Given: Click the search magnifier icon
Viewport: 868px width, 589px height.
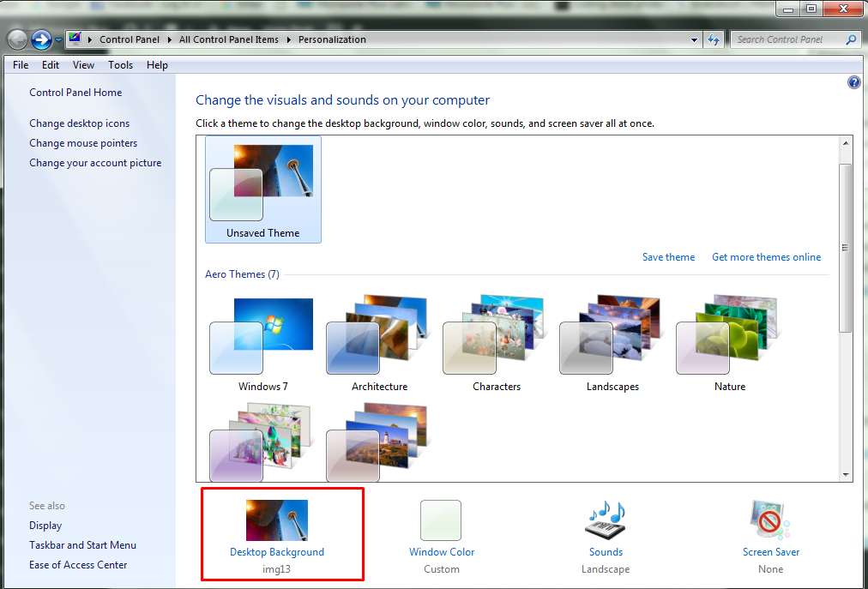Looking at the screenshot, I should tap(851, 39).
